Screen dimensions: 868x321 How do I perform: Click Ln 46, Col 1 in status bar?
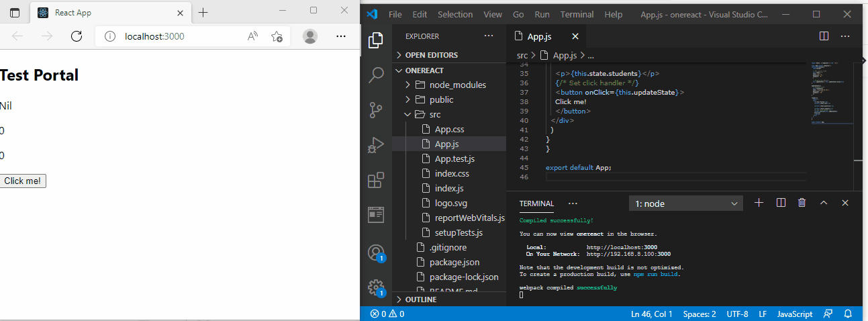tap(651, 314)
